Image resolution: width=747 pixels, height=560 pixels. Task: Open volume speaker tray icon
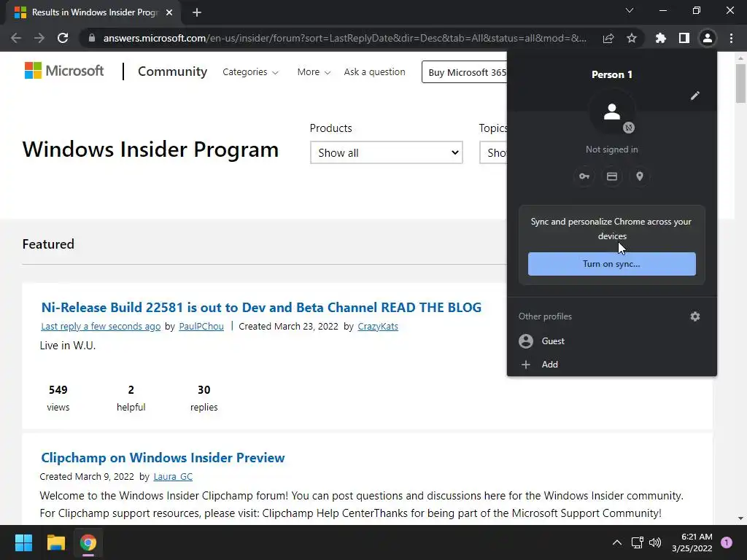tap(655, 542)
